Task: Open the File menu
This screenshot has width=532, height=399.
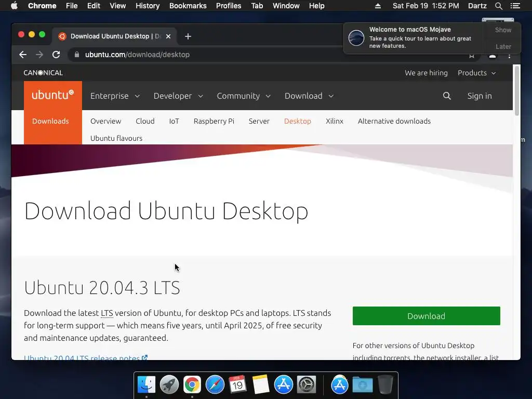Action: point(72,6)
